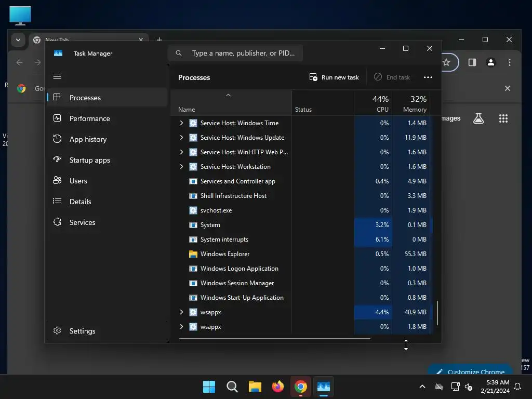The image size is (532, 399).
Task: Sort by the Status column header
Action: [x=323, y=103]
